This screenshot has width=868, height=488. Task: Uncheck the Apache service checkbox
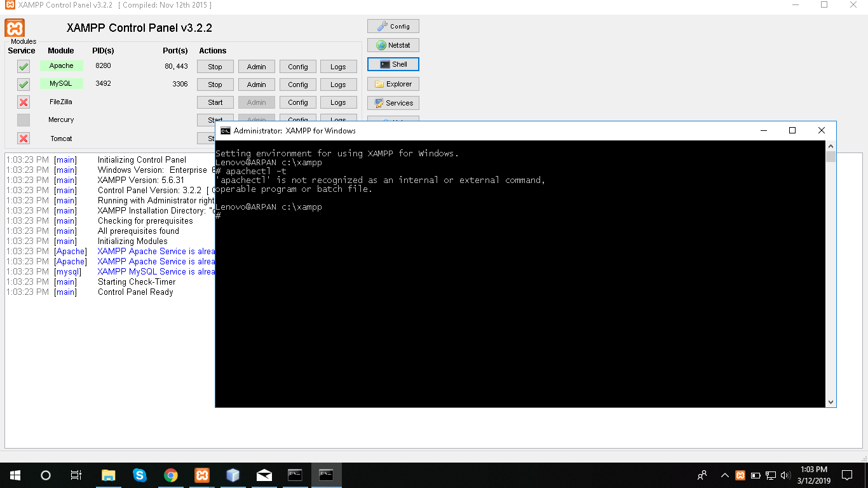[23, 65]
